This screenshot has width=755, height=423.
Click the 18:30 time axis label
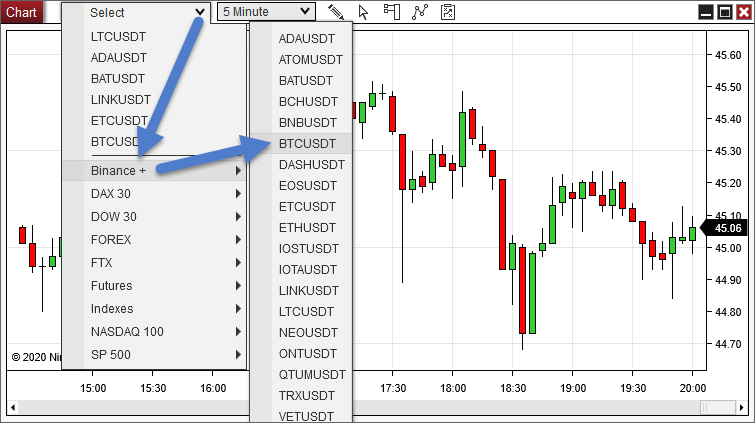coord(513,388)
